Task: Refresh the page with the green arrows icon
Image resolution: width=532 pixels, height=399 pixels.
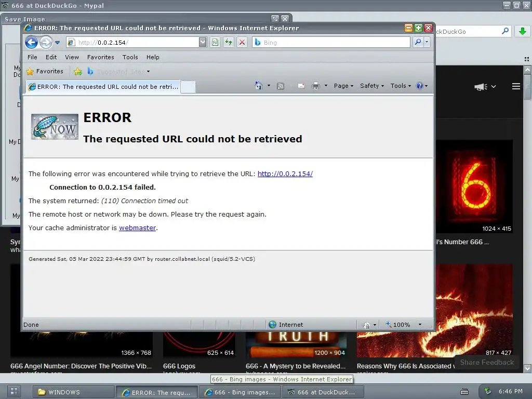Action: [x=229, y=43]
